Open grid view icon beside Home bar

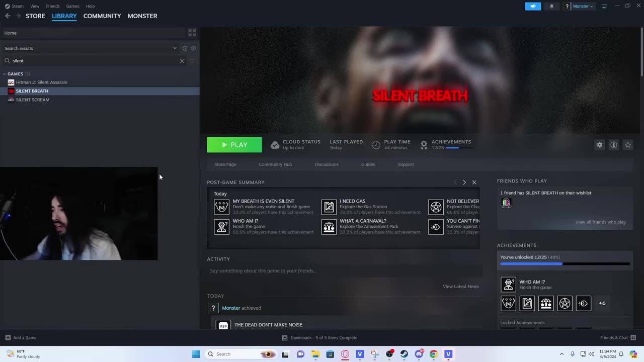[x=192, y=32]
